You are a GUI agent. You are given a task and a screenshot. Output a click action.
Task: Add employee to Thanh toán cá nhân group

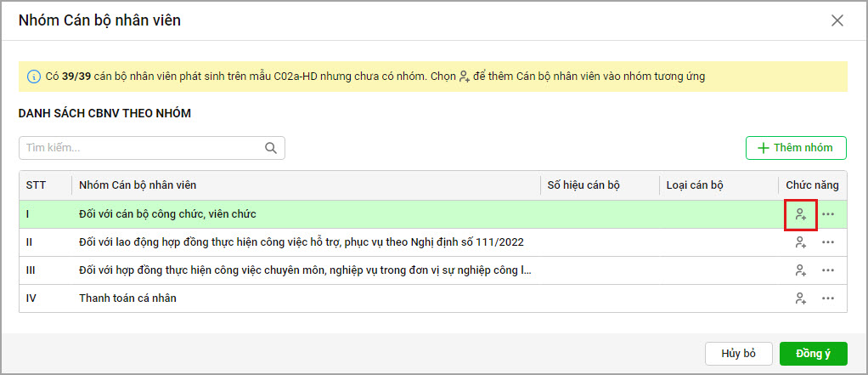pos(800,298)
